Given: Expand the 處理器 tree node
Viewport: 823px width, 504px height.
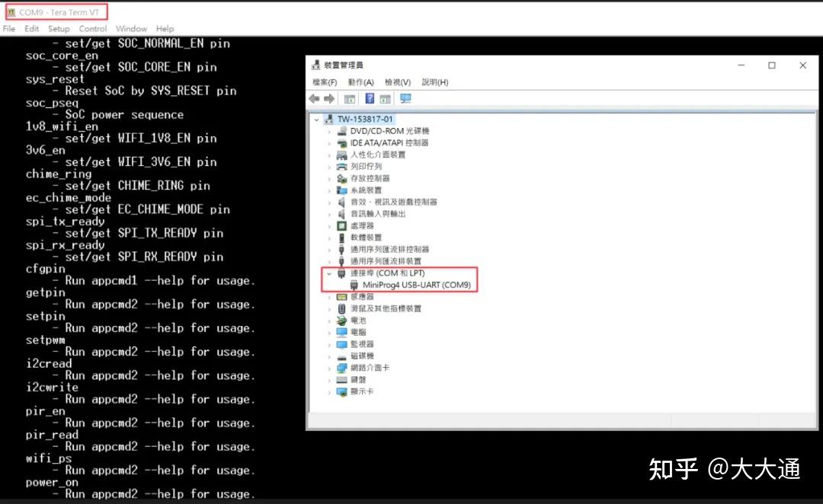Looking at the screenshot, I should click(x=328, y=225).
